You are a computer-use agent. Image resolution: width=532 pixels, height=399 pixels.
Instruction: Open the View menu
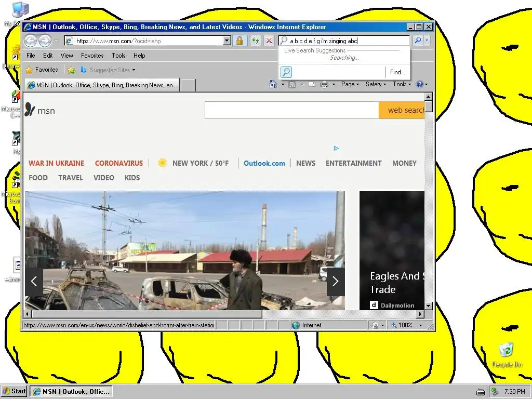67,56
